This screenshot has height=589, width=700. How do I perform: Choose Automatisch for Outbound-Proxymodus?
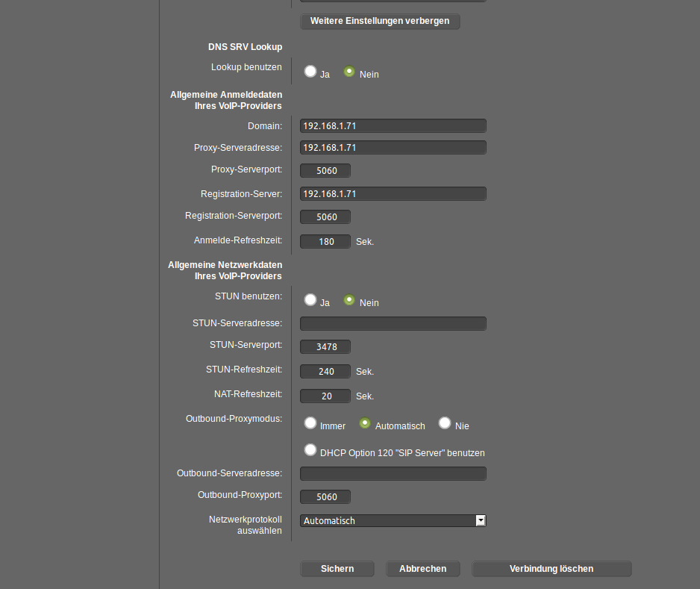click(x=364, y=423)
